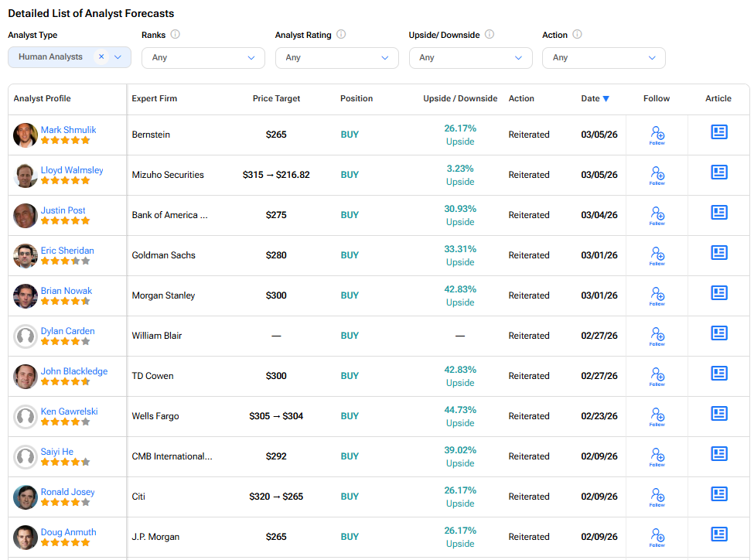
Task: Open the Action filter dropdown
Action: tap(603, 58)
